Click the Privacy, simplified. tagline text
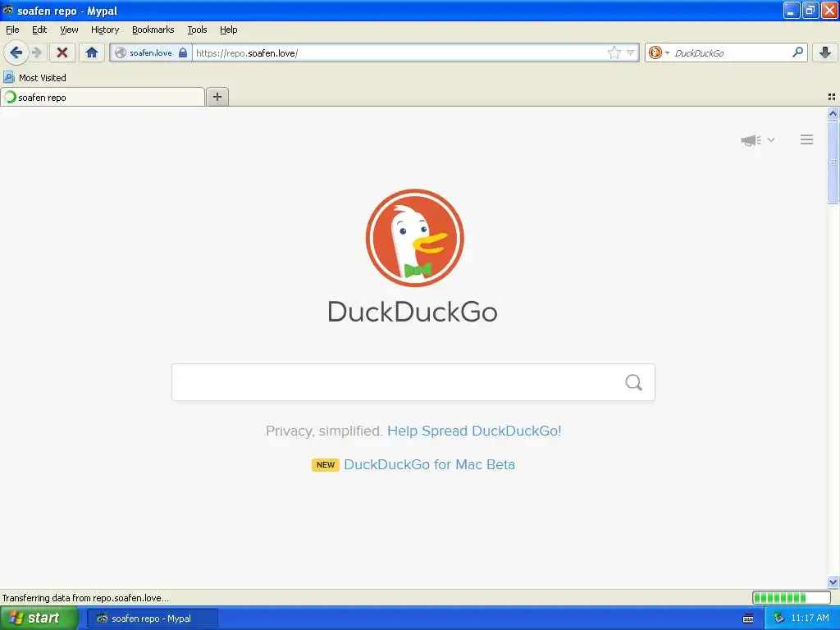 click(x=324, y=431)
